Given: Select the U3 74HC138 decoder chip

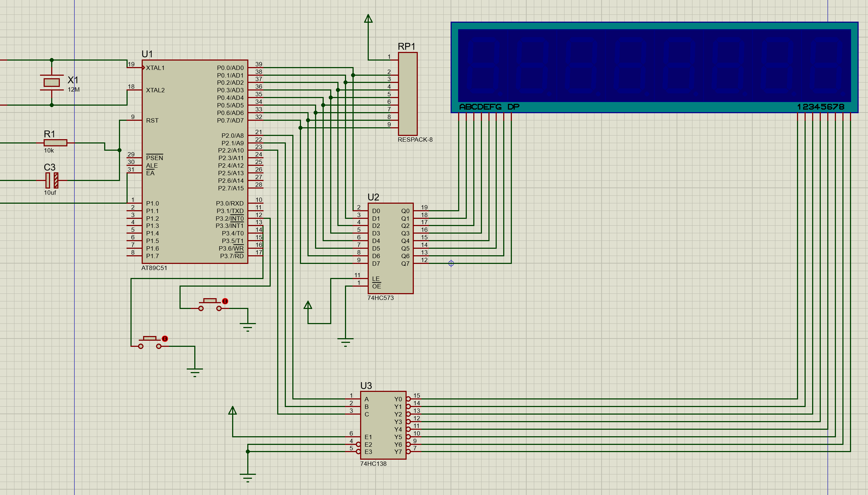Looking at the screenshot, I should coord(383,425).
